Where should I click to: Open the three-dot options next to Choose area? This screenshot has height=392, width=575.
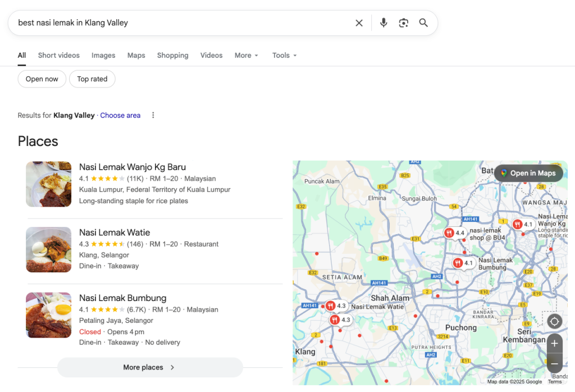coord(153,115)
